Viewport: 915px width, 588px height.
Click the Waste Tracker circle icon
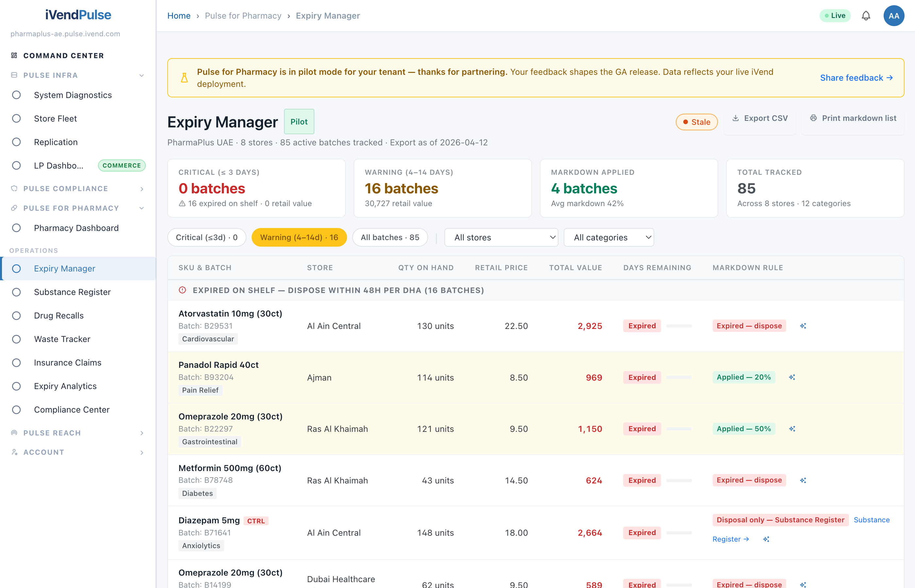(x=16, y=339)
